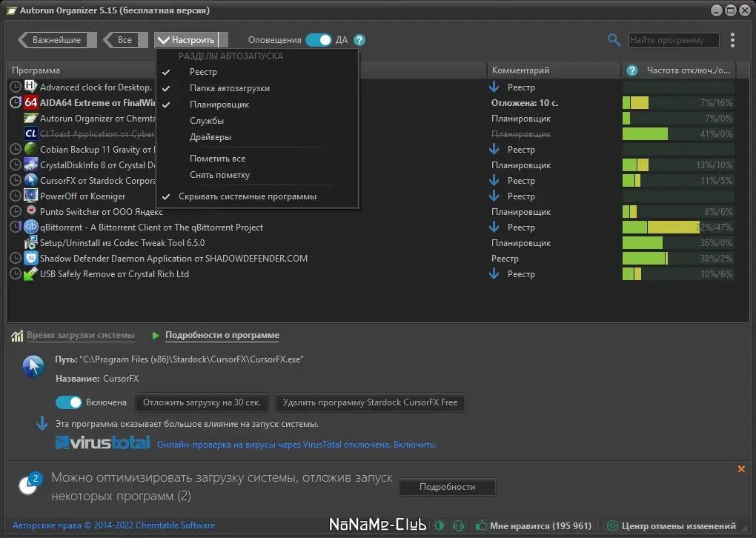The image size is (756, 538).
Task: Click the CursorFX row cursor icon
Action: click(x=31, y=180)
